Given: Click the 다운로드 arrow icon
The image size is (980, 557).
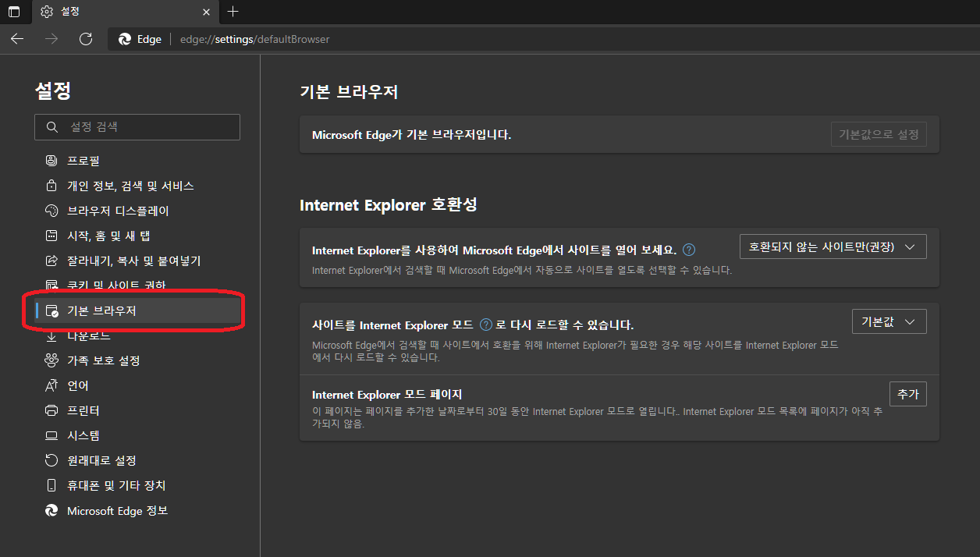Looking at the screenshot, I should (51, 335).
